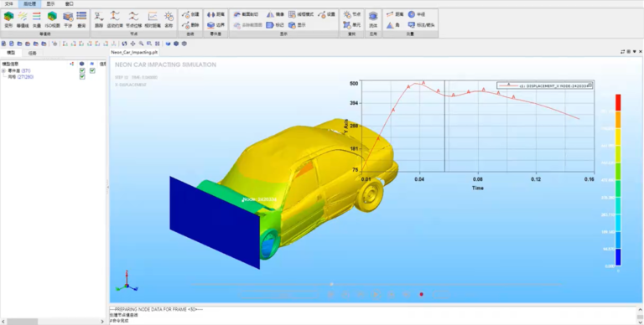
Task: Expand the 零件层 (371) tree node
Action: click(3, 70)
